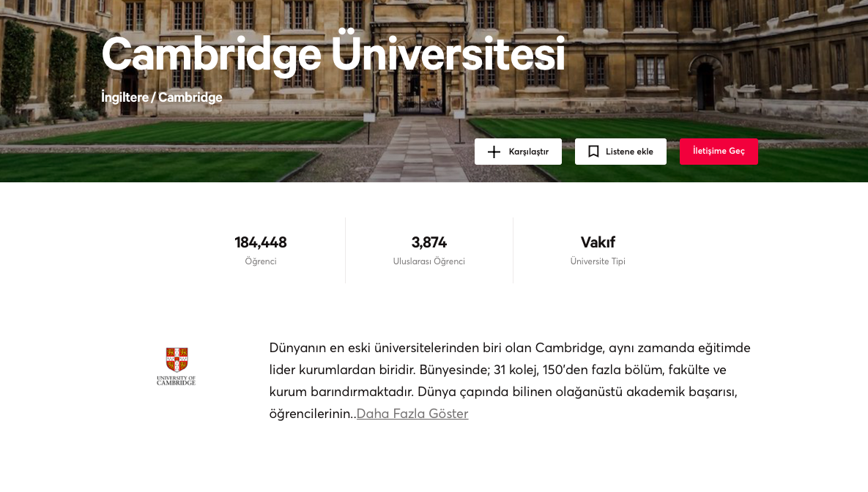The image size is (868, 492).
Task: Click the University of Cambridge wordmark under the crest
Action: click(177, 380)
